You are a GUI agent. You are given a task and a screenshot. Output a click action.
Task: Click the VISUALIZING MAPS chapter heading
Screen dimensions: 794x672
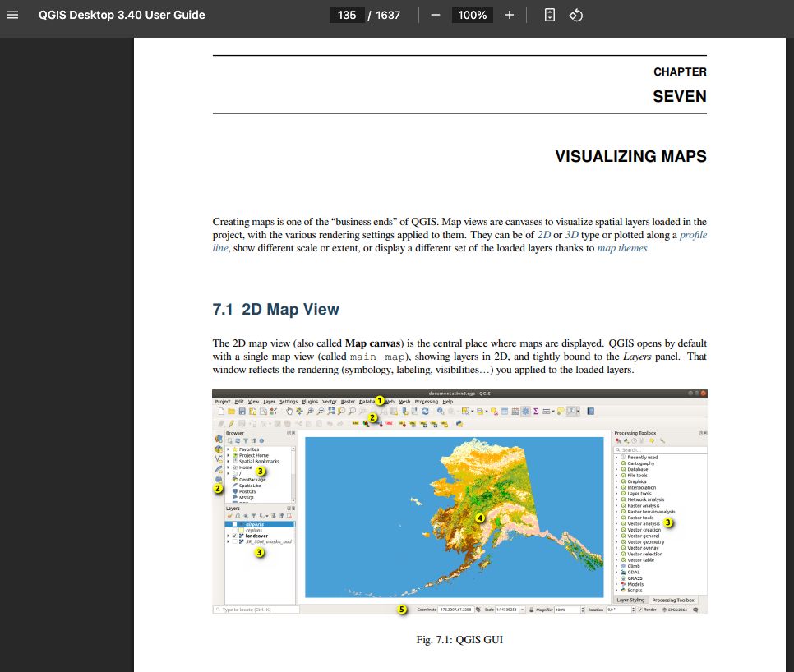[x=630, y=156]
